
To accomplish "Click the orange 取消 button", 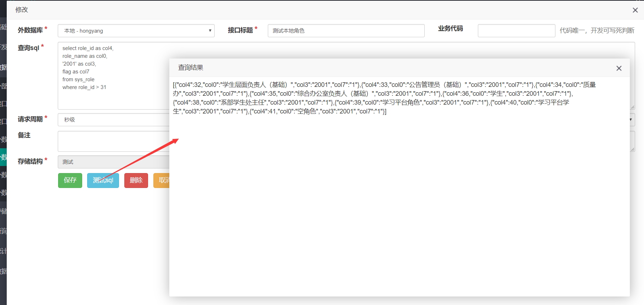I will pos(162,181).
